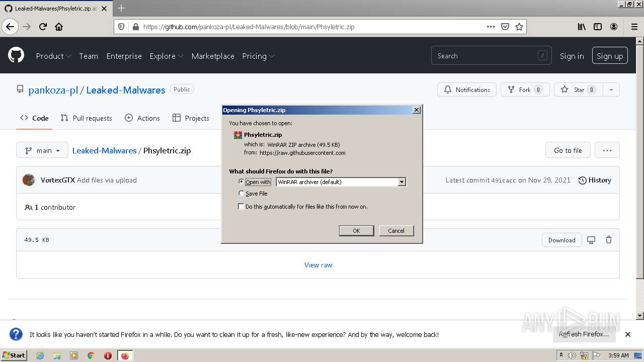Open the Firefox hamburger menu
The height and width of the screenshot is (362, 644).
pos(634,27)
